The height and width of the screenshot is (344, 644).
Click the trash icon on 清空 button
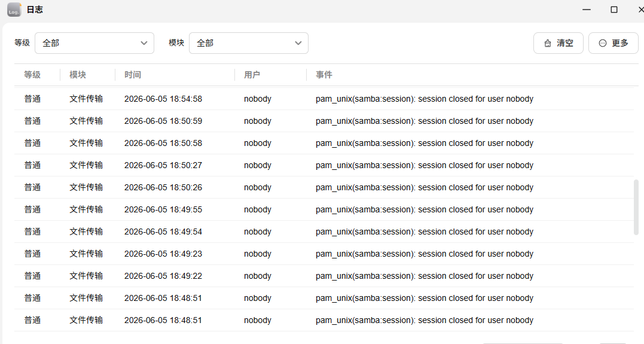(548, 43)
